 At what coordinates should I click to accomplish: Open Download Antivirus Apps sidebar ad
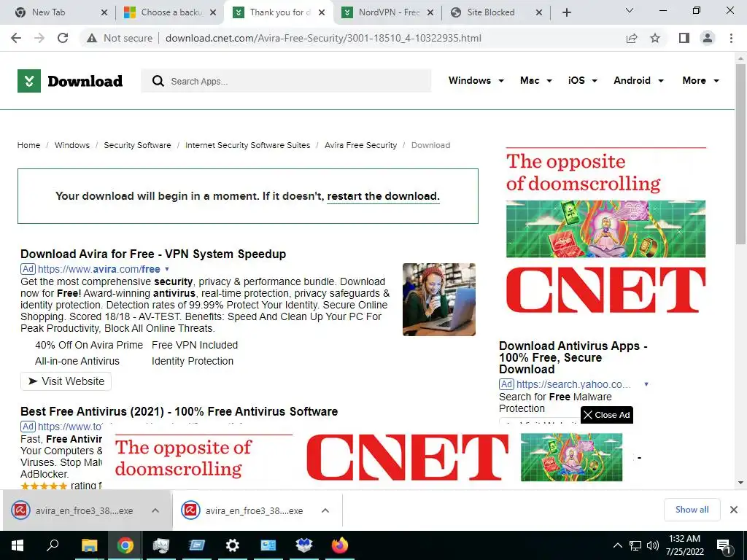click(x=573, y=357)
